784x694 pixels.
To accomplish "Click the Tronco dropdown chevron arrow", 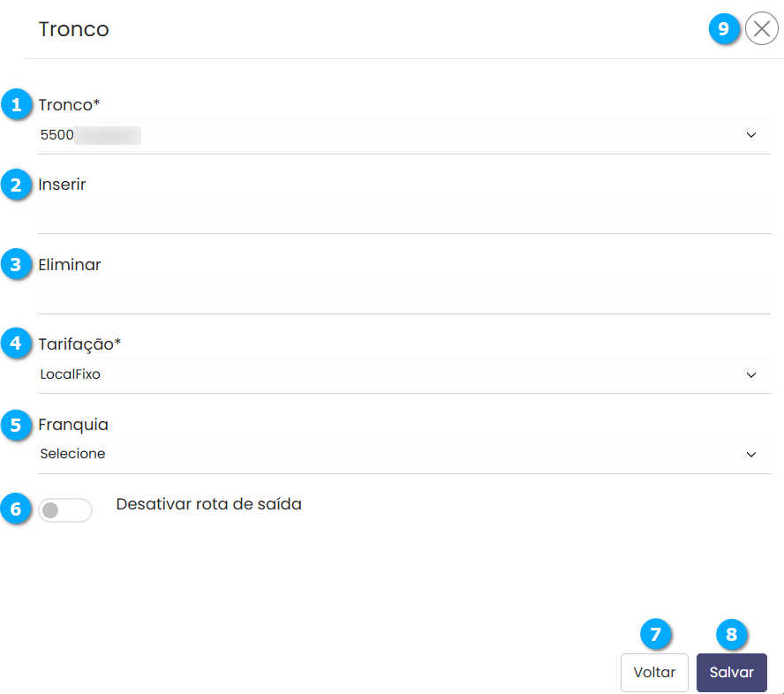I will click(751, 135).
